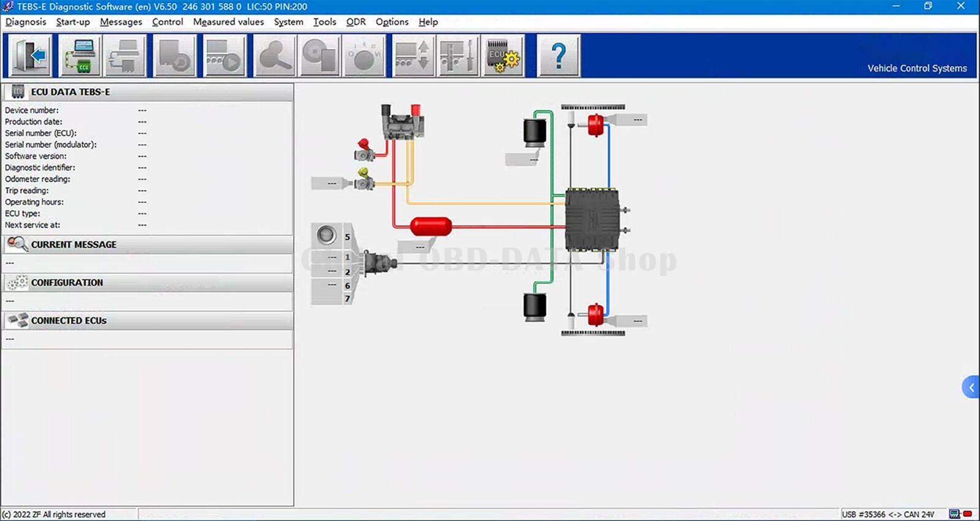Open the Diagnosis menu
The height and width of the screenshot is (521, 980).
pyautogui.click(x=26, y=22)
